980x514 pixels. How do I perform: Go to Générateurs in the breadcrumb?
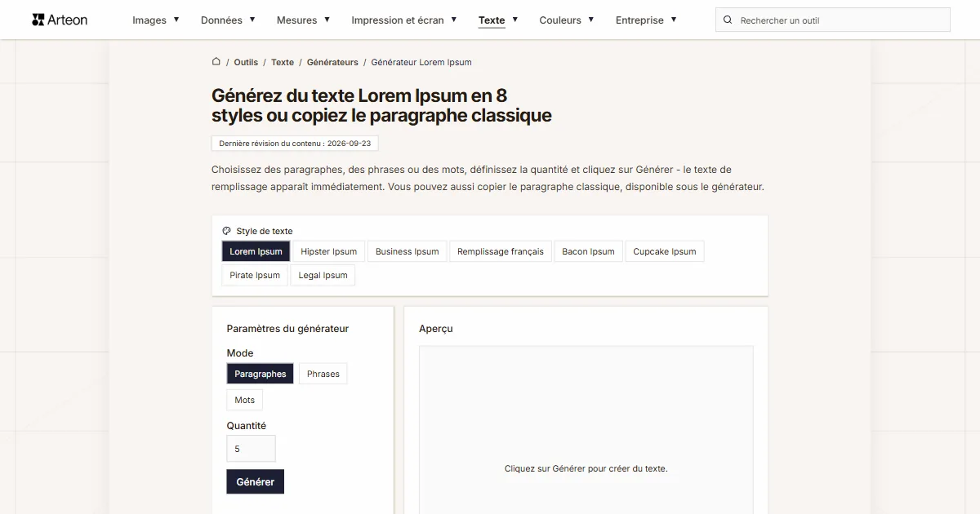[332, 62]
